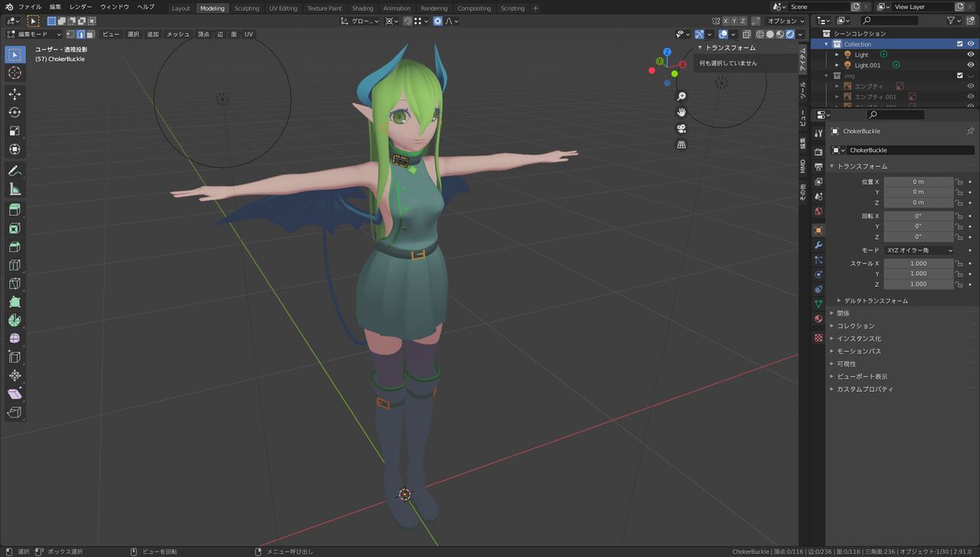Click the viewport zoom magnifier icon
Viewport: 980px width, 557px height.
(681, 96)
